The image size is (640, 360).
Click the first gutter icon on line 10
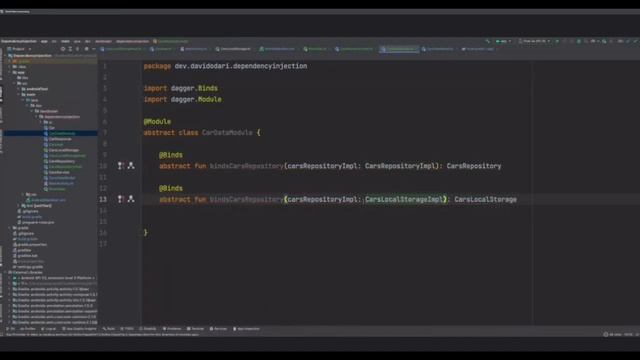(120, 166)
